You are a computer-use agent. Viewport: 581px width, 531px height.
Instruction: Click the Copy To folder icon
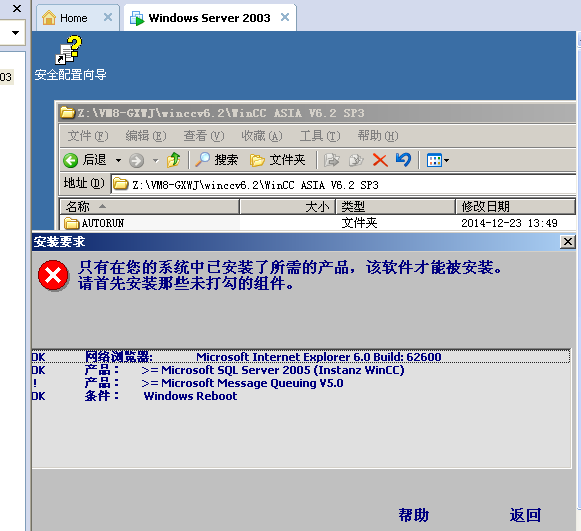point(356,160)
